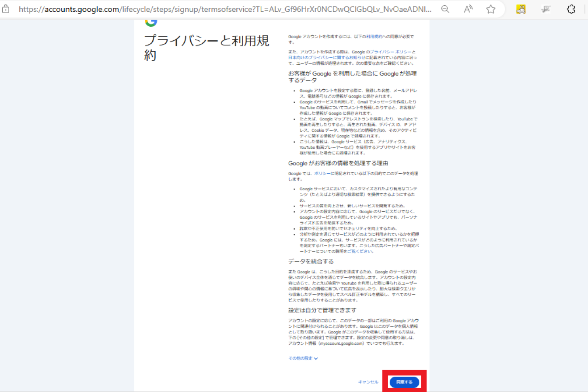Click the gray extension icon beside the rabbit
The height and width of the screenshot is (392, 588).
[545, 9]
